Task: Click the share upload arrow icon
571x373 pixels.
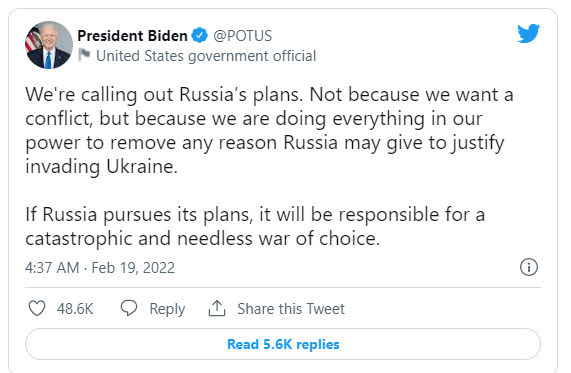Action: (x=217, y=308)
